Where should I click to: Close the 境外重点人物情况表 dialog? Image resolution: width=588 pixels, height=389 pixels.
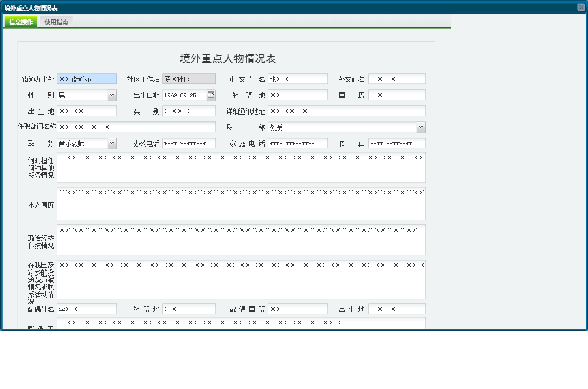pos(582,6)
